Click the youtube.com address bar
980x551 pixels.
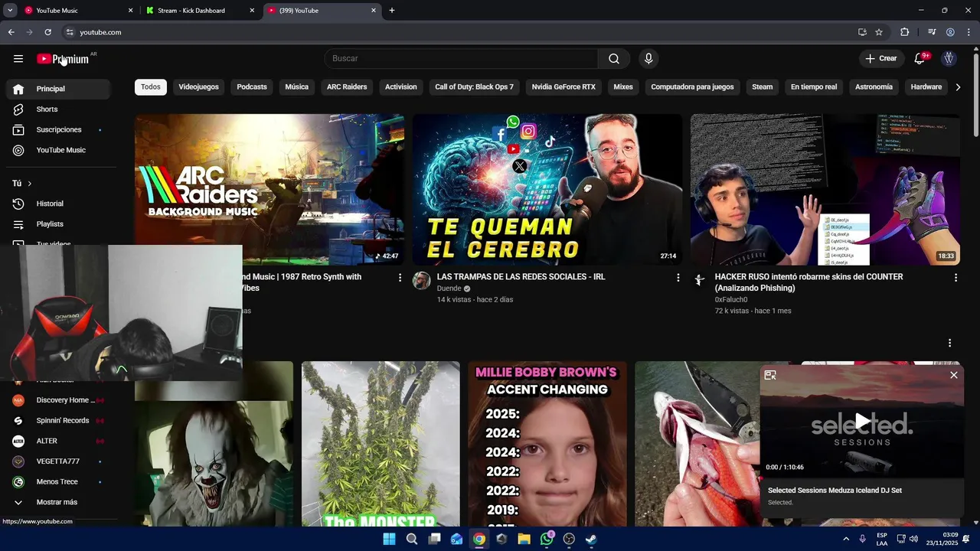(459, 32)
